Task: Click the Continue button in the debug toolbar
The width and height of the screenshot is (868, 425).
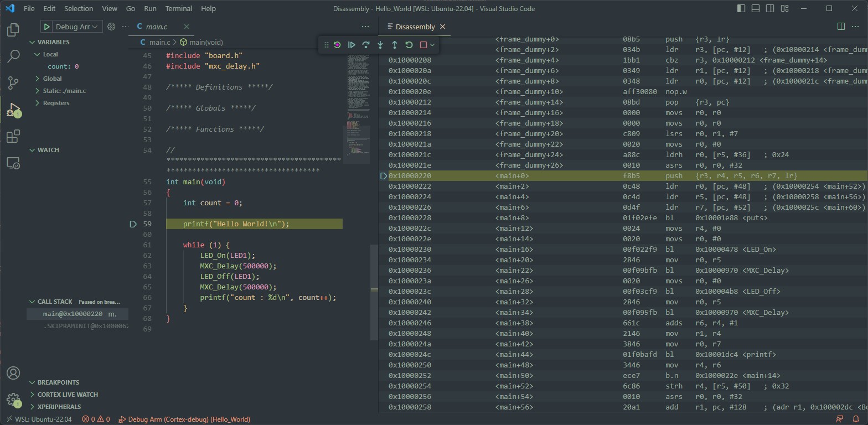Action: pos(352,45)
